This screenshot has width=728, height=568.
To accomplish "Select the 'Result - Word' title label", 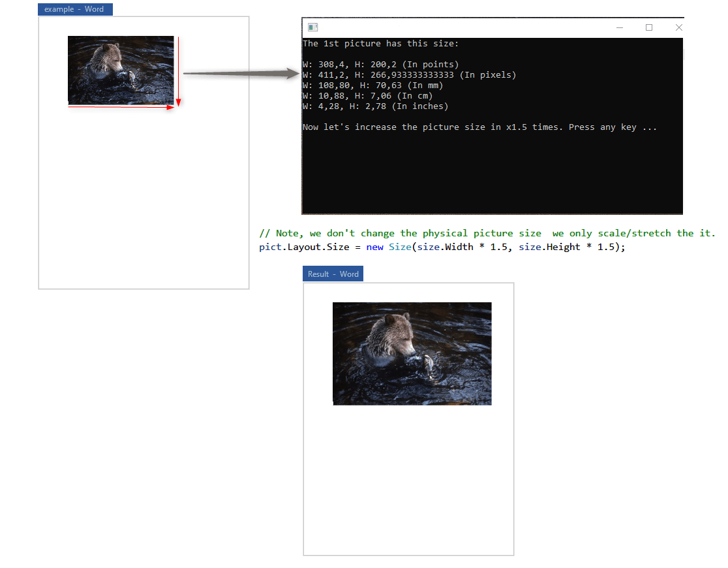I will point(333,274).
